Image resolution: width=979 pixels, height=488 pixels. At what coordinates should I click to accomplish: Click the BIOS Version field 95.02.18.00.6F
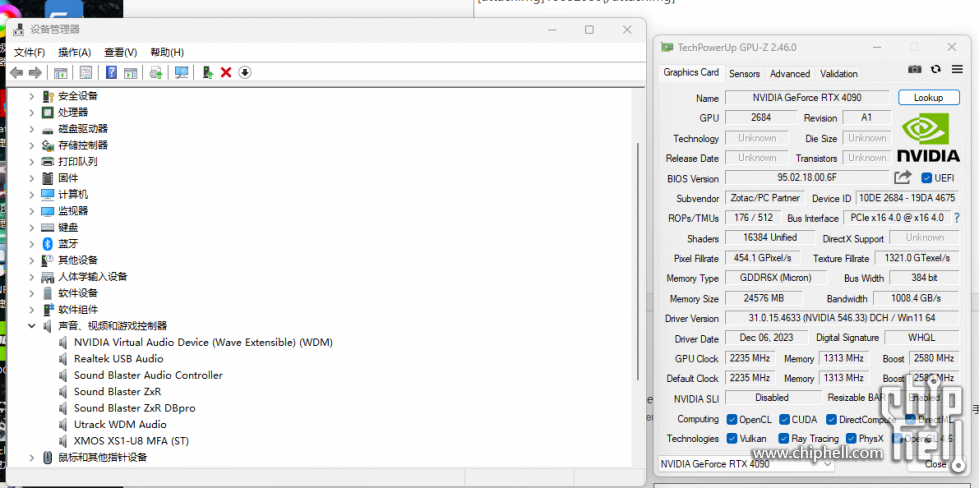click(x=807, y=177)
